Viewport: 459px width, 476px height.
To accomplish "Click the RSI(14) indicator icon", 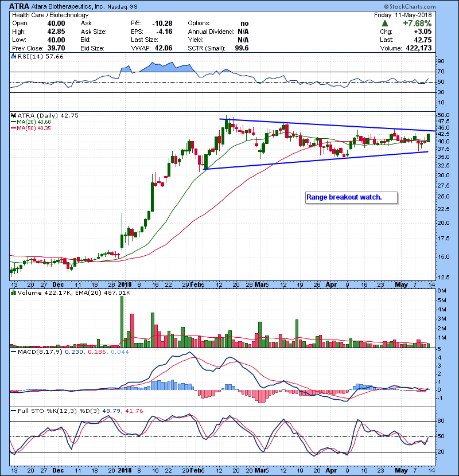I will tap(13, 56).
